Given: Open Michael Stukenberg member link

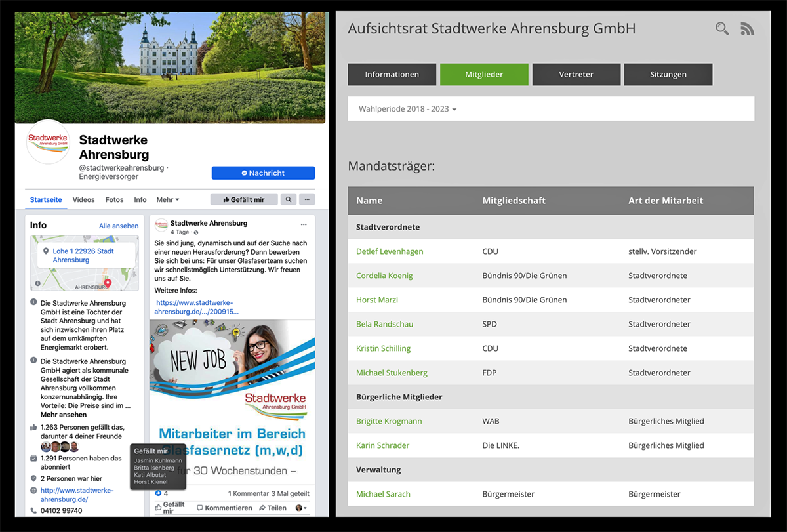Looking at the screenshot, I should (392, 373).
